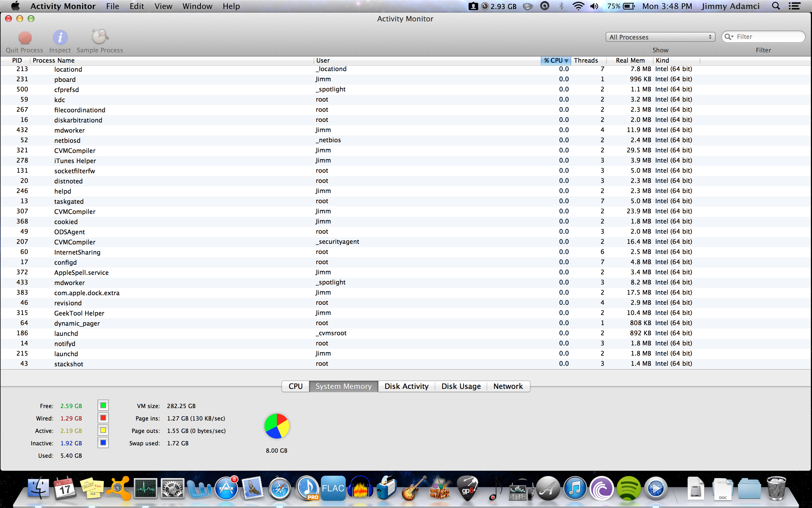The width and height of the screenshot is (812, 508).
Task: Switch to the Network tab
Action: tap(508, 386)
